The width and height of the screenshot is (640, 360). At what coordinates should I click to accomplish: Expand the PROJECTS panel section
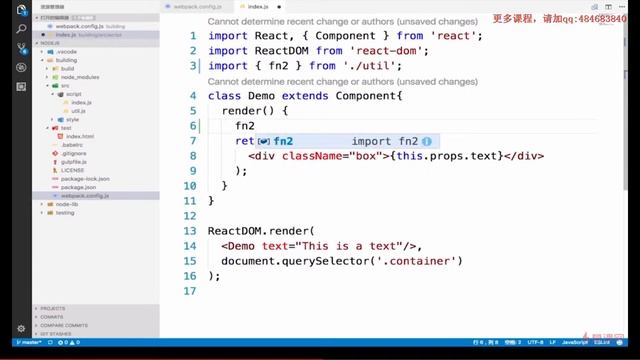click(96, 308)
